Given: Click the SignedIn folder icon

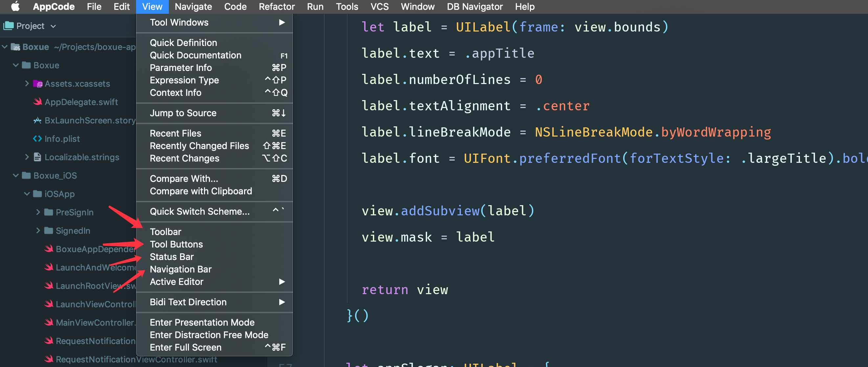Looking at the screenshot, I should (49, 230).
